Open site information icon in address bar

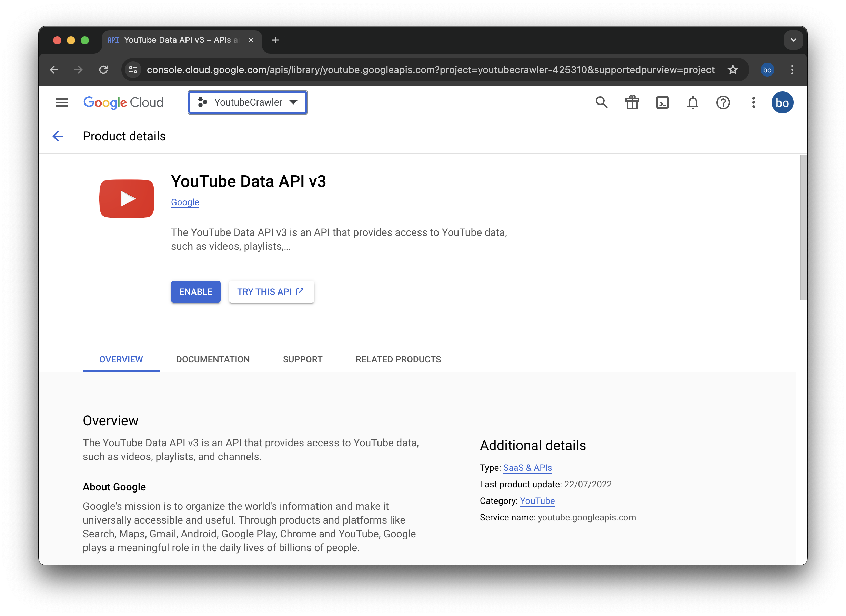(x=133, y=70)
